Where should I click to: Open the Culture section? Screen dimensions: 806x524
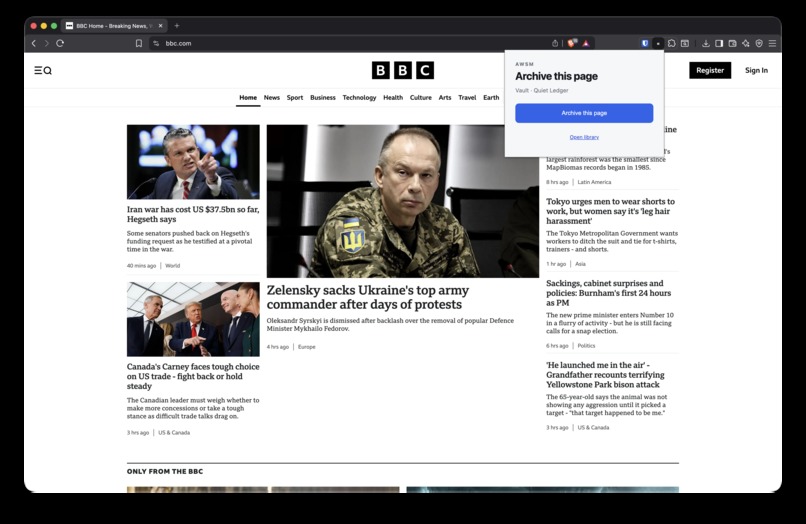(420, 97)
